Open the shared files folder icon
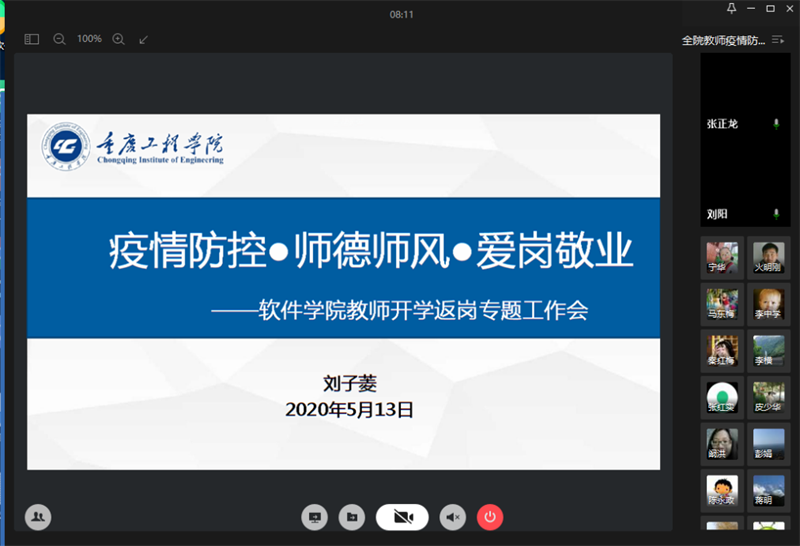 [x=351, y=516]
